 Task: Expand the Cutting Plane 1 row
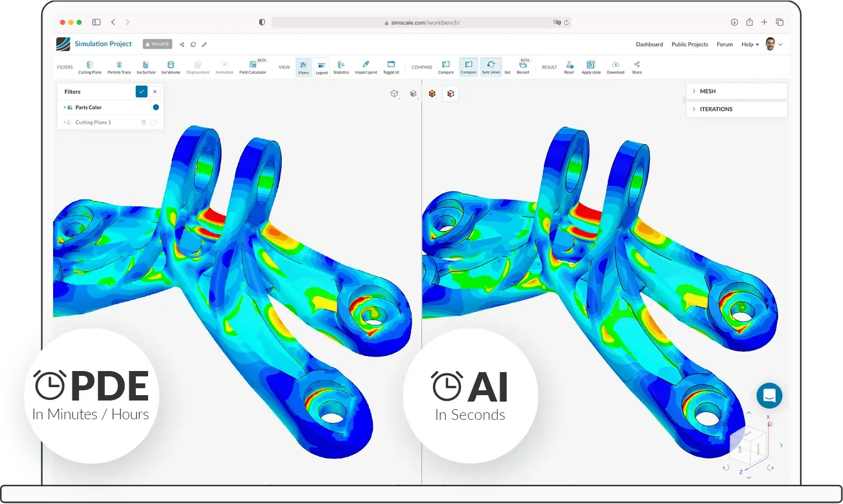[65, 122]
